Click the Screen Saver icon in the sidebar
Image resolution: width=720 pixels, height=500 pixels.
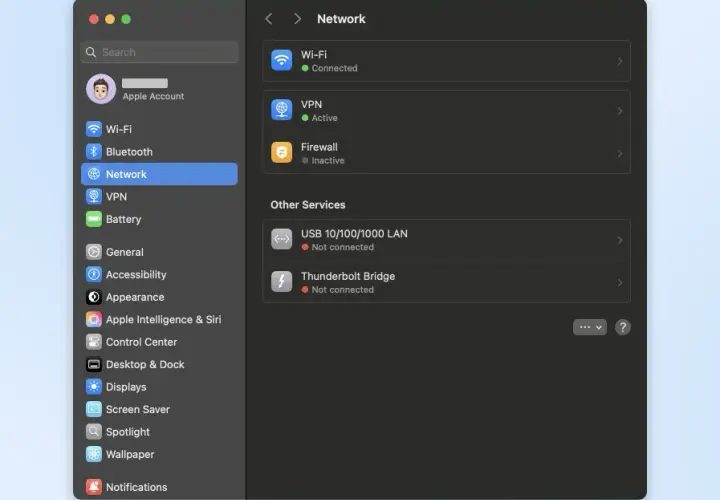click(94, 409)
